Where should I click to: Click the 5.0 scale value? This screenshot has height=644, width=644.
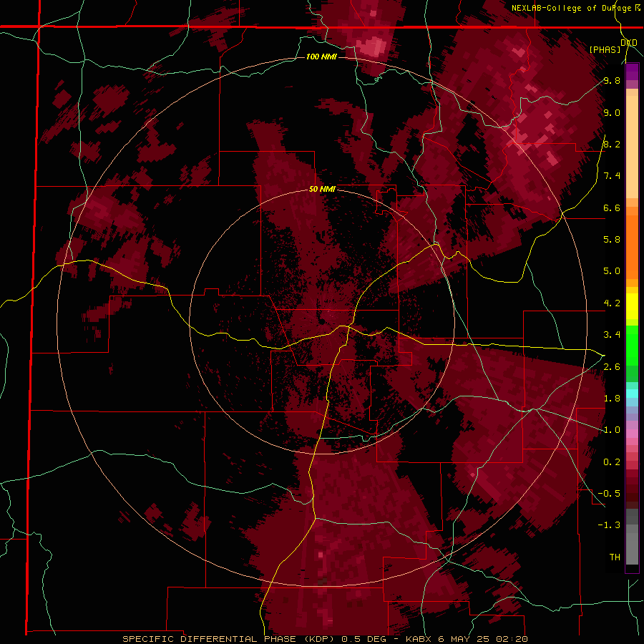[612, 271]
